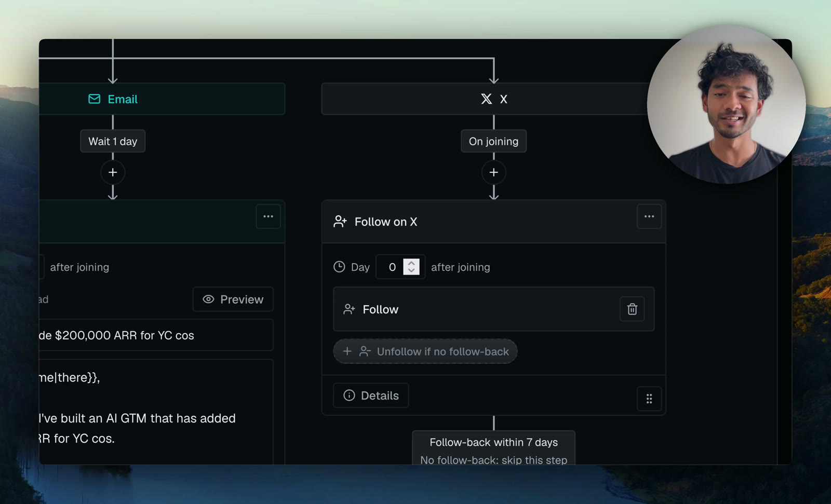Viewport: 831px width, 504px height.
Task: Add a step under On joining
Action: 494,172
